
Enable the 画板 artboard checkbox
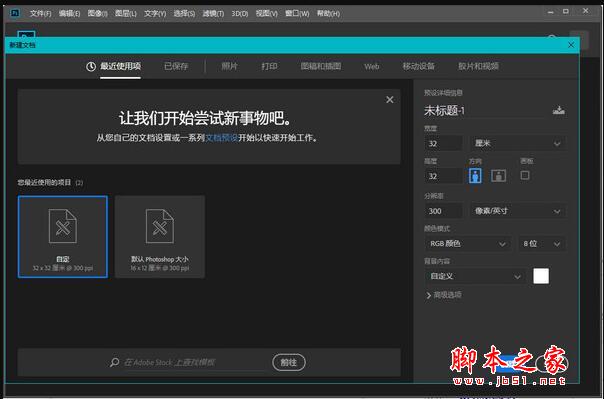pos(525,175)
